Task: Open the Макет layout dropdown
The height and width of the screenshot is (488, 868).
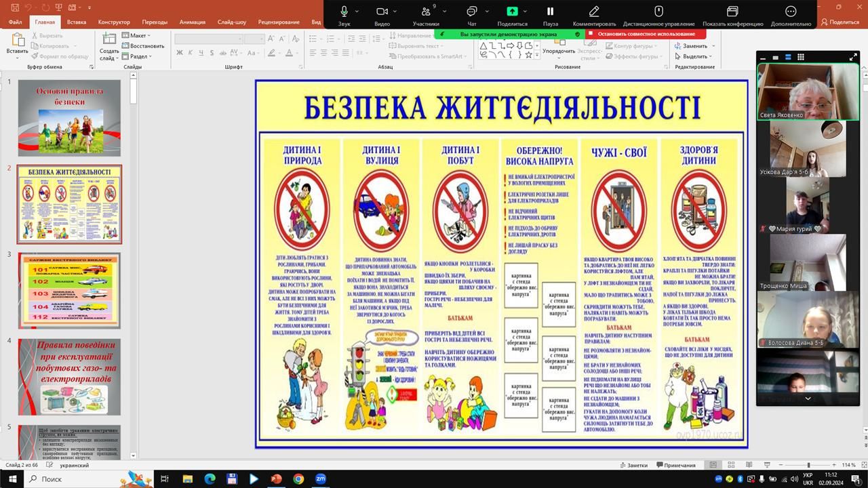Action: click(136, 36)
